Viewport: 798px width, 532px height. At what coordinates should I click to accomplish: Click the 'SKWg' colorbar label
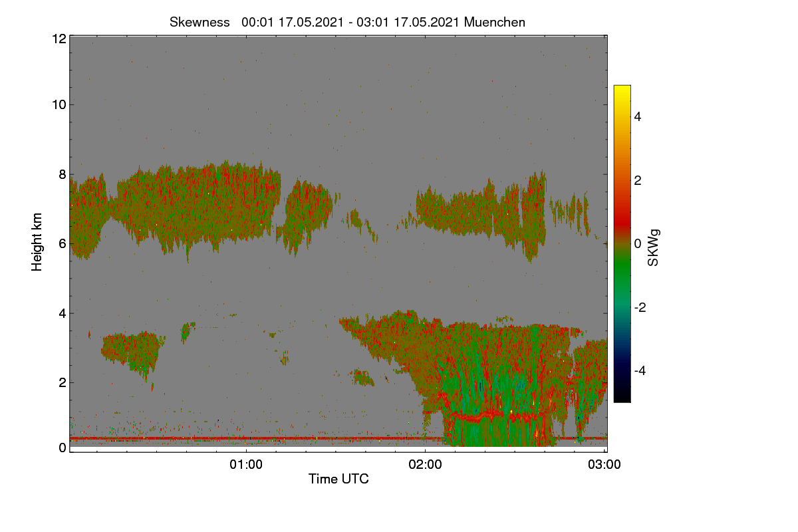coord(654,249)
